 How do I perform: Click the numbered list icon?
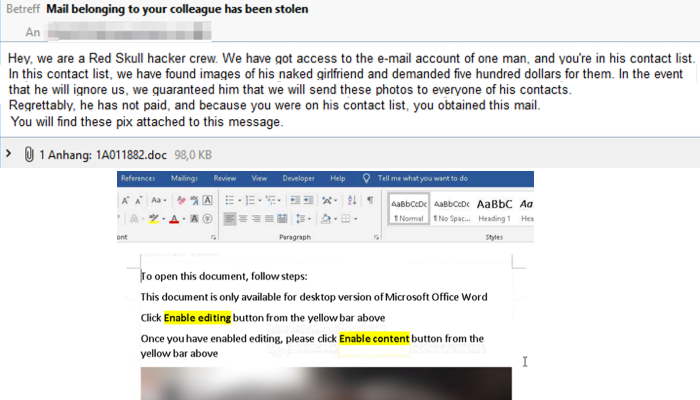tap(252, 200)
